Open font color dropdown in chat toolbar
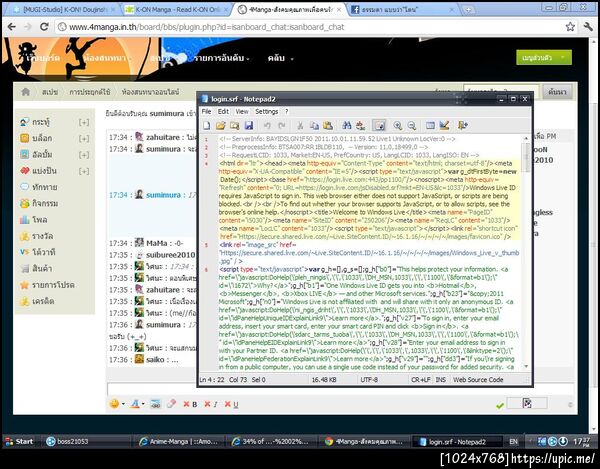 pyautogui.click(x=136, y=404)
